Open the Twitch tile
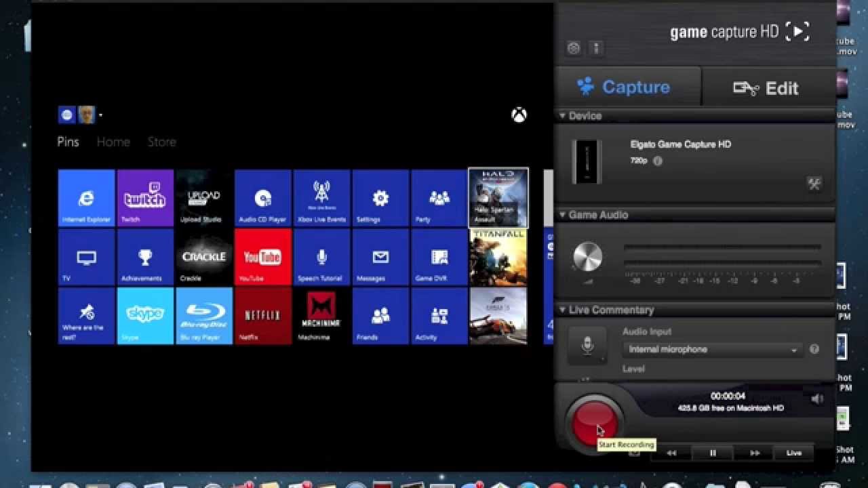Screen dimensions: 868x488 click(x=145, y=198)
